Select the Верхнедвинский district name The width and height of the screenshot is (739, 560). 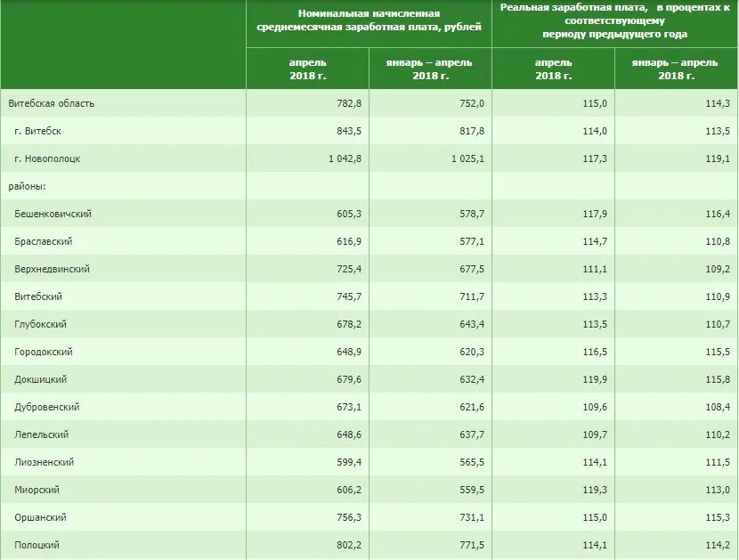pyautogui.click(x=52, y=269)
